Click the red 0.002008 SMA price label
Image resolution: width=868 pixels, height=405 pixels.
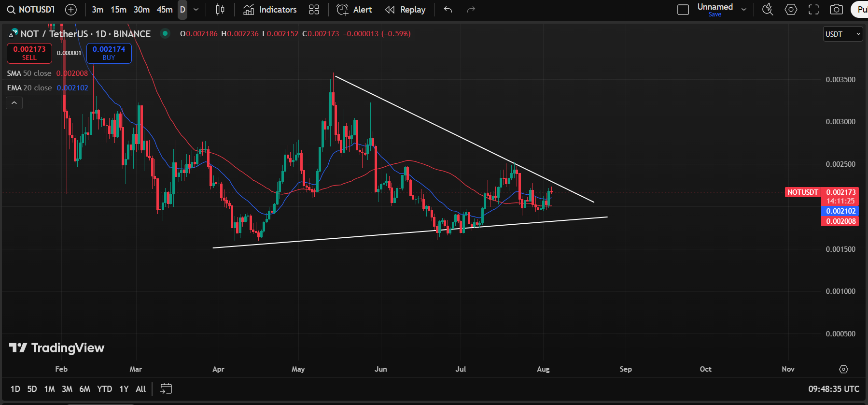[840, 221]
